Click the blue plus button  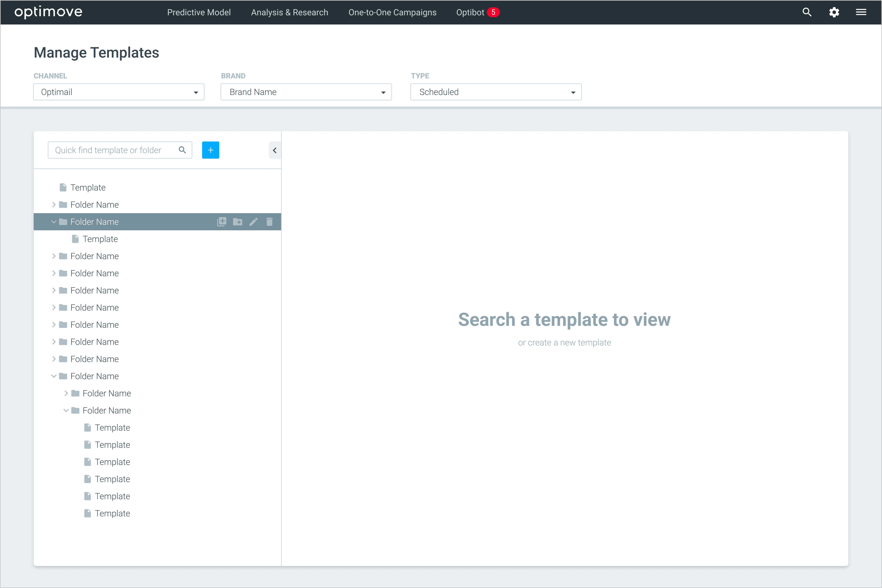point(211,150)
